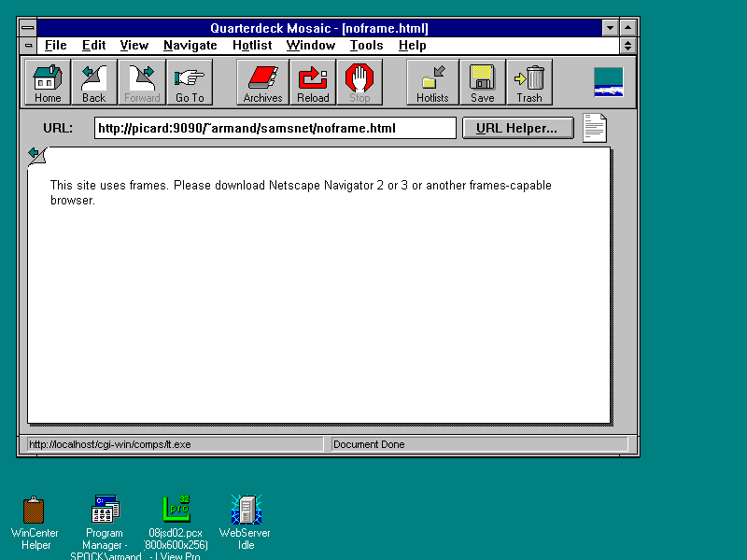This screenshot has width=747, height=560.
Task: Open the WebServer Idle desktop icon
Action: pos(245,511)
